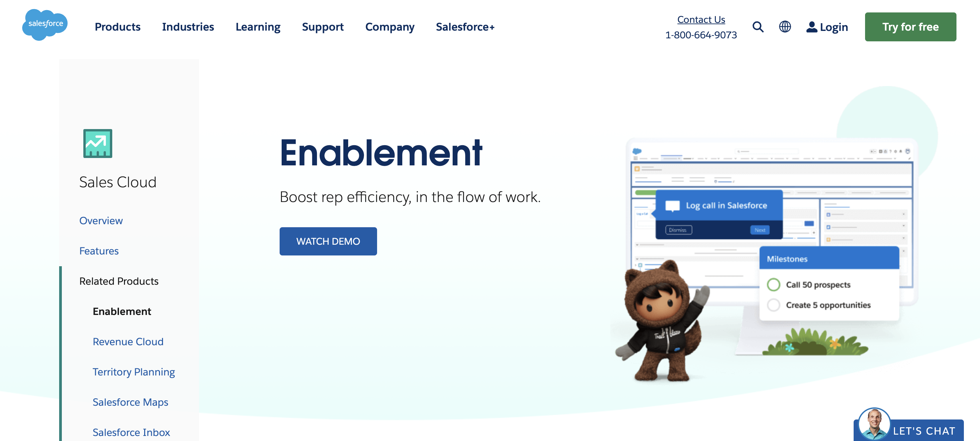Open the Revenue Cloud related product
This screenshot has width=980, height=441.
coord(128,341)
